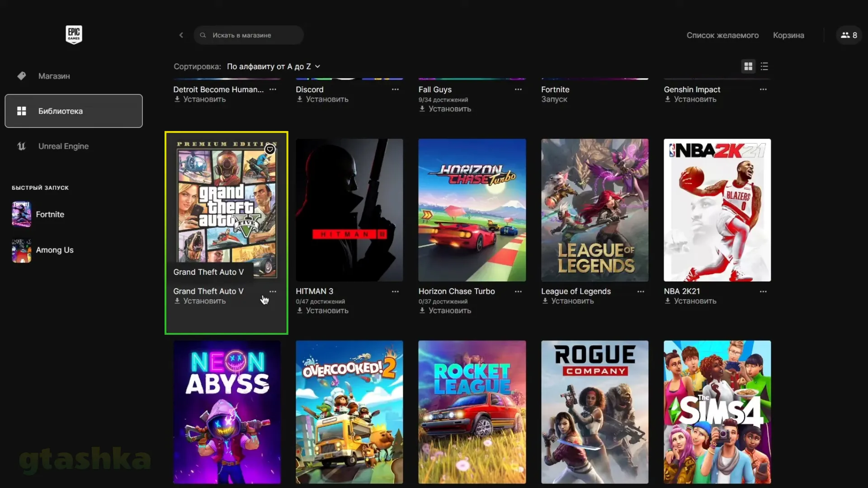Open the Neon Abyss cover art

[227, 412]
